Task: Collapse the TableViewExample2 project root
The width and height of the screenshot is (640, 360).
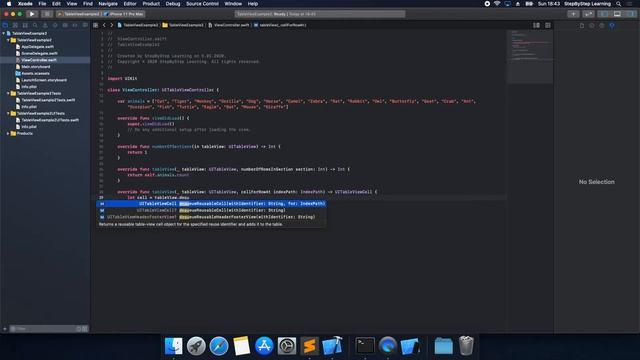Action: [x=4, y=33]
